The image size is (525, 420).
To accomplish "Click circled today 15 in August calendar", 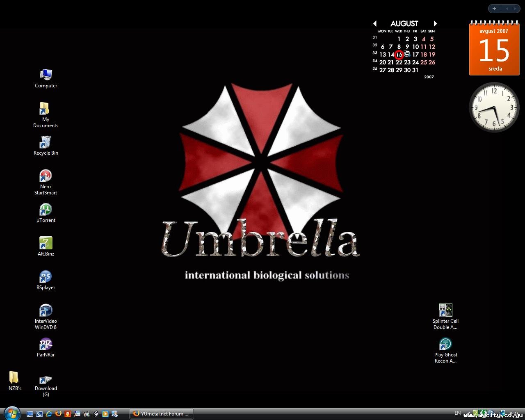I will tap(399, 55).
